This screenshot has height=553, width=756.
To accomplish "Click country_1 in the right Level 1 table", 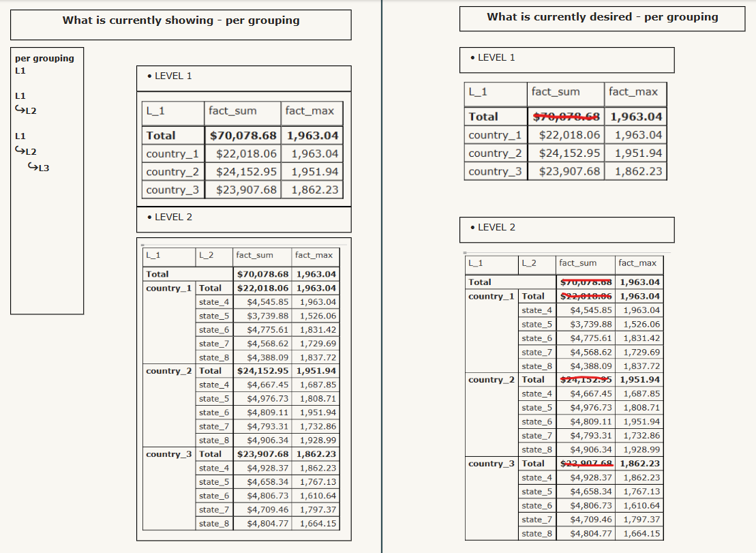I will (x=495, y=135).
